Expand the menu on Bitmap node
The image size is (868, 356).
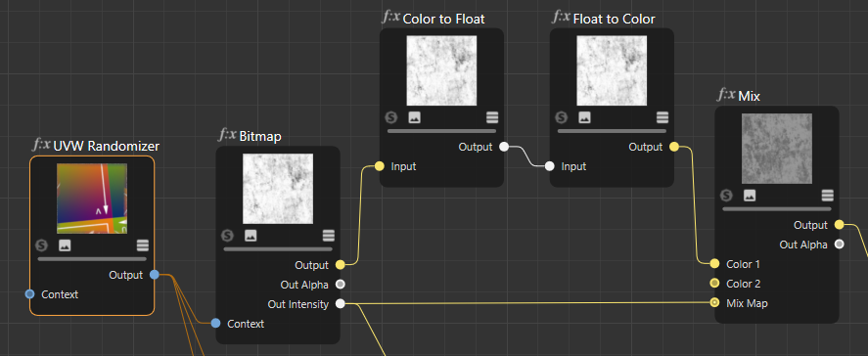click(x=328, y=236)
